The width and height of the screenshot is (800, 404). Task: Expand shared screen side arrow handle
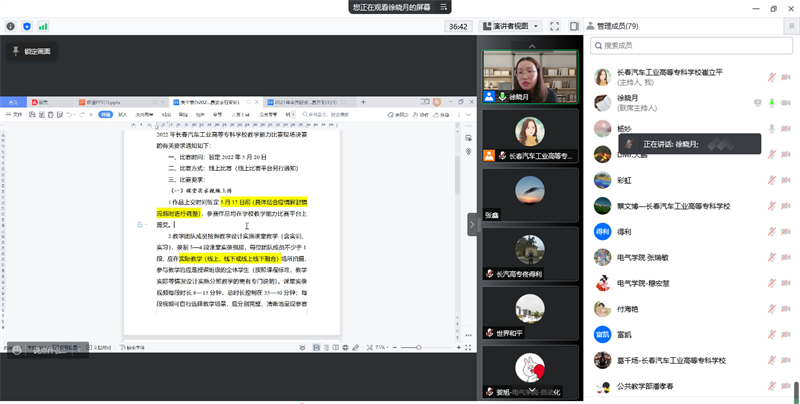point(474,222)
